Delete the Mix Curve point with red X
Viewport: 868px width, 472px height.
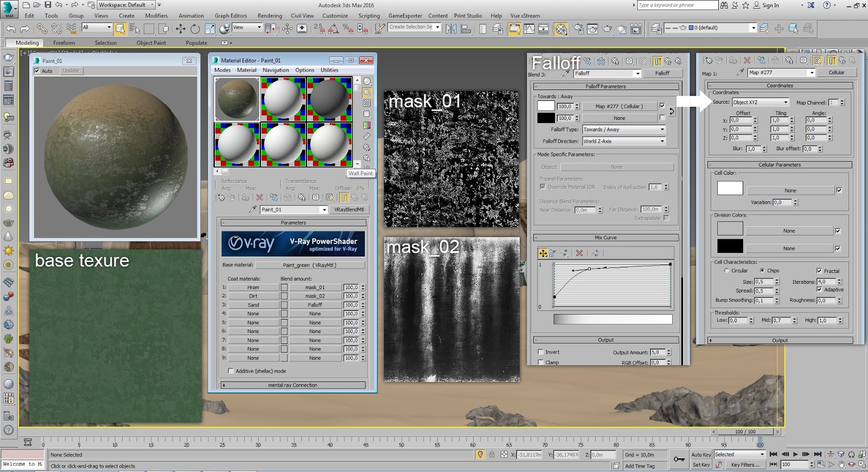[x=579, y=253]
